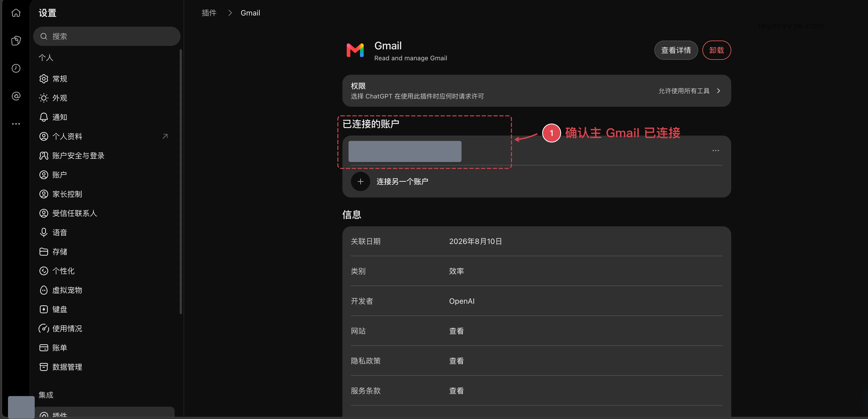Screen dimensions: 868x419
Task: Open external arrow for 个人资料
Action: coord(165,136)
